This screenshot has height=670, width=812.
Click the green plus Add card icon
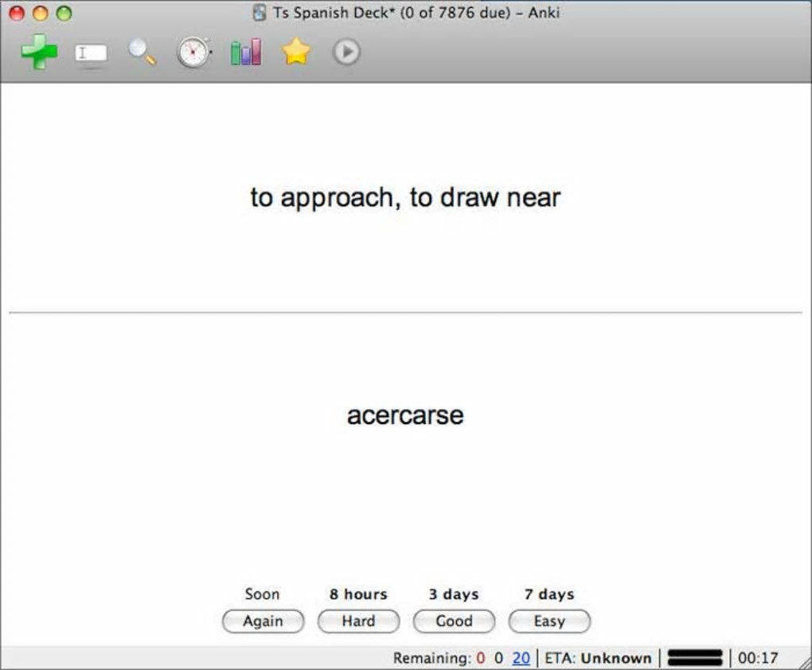pos(39,52)
